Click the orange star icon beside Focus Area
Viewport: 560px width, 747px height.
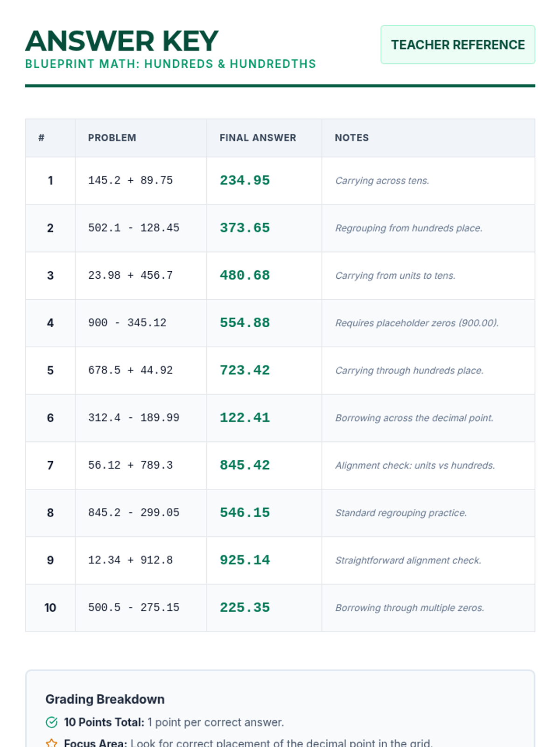point(52,742)
